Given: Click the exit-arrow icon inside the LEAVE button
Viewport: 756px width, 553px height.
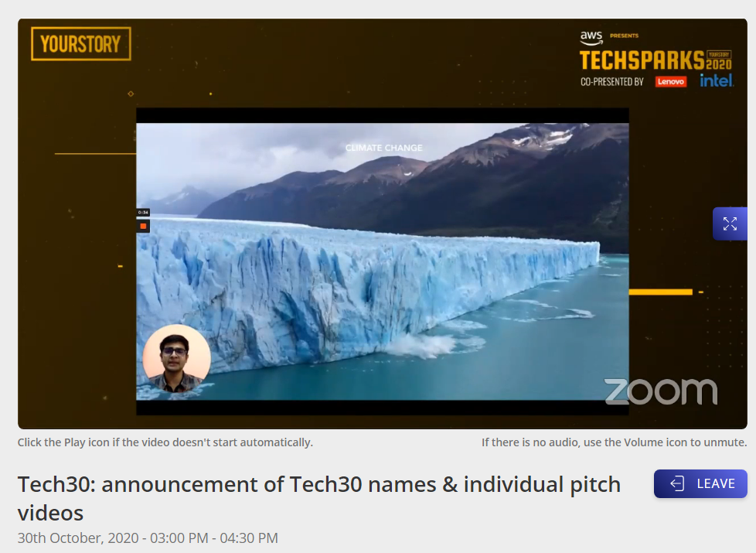Looking at the screenshot, I should click(x=677, y=483).
